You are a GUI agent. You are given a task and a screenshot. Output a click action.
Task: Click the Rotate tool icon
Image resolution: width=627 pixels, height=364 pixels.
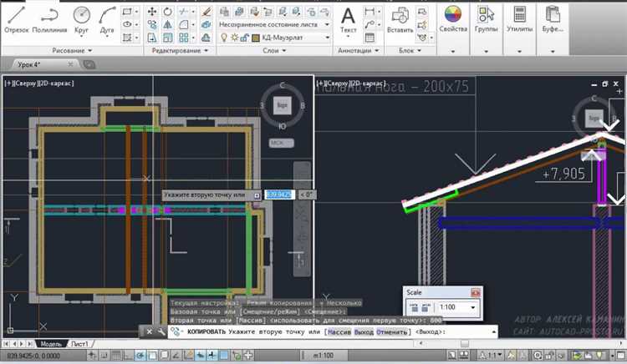point(169,12)
